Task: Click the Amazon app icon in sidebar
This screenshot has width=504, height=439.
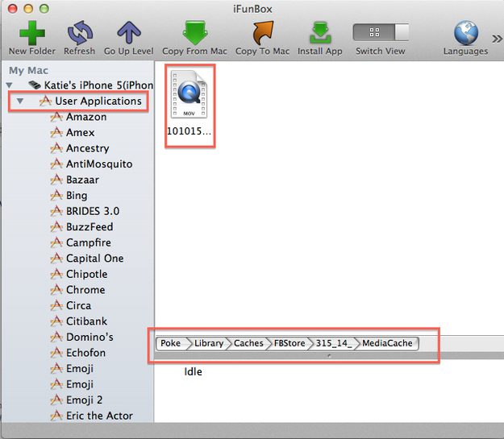Action: coord(56,117)
